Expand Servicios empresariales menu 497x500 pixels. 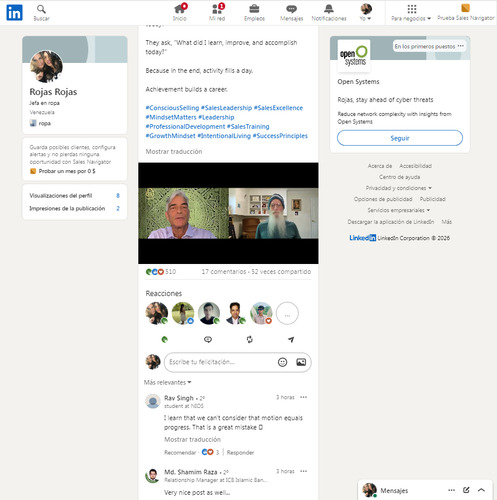[398, 210]
